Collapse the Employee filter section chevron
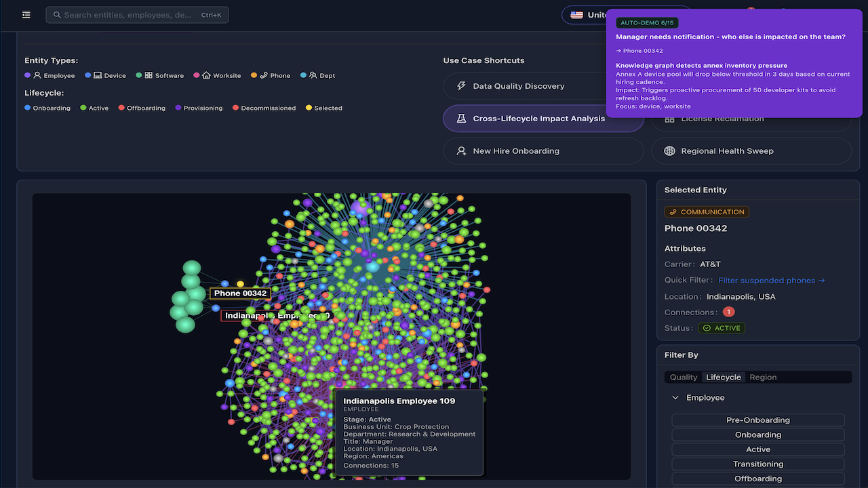 coord(675,398)
